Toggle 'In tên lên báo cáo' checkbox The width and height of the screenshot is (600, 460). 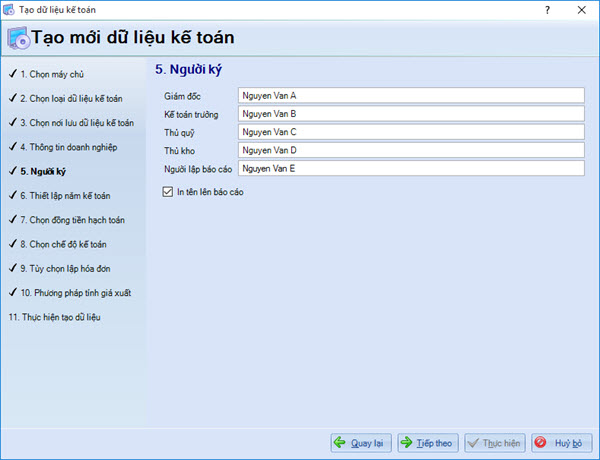tap(167, 192)
